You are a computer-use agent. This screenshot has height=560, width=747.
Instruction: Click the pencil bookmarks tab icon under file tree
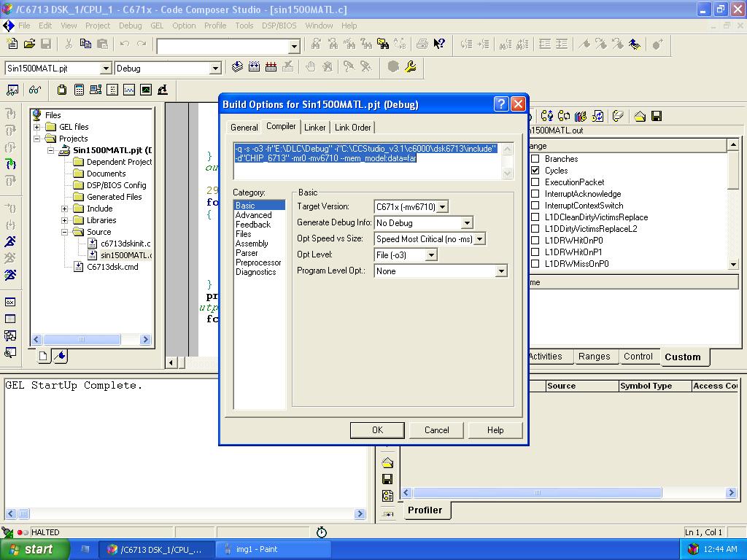(60, 356)
